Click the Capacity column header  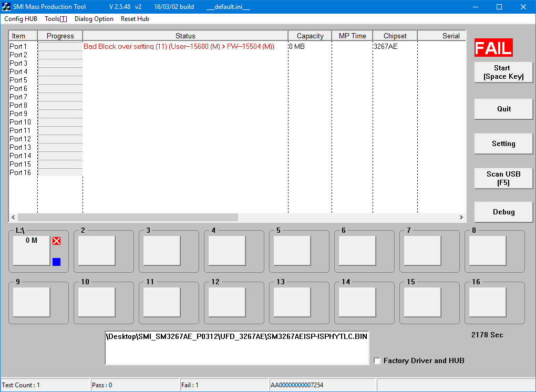coord(310,36)
